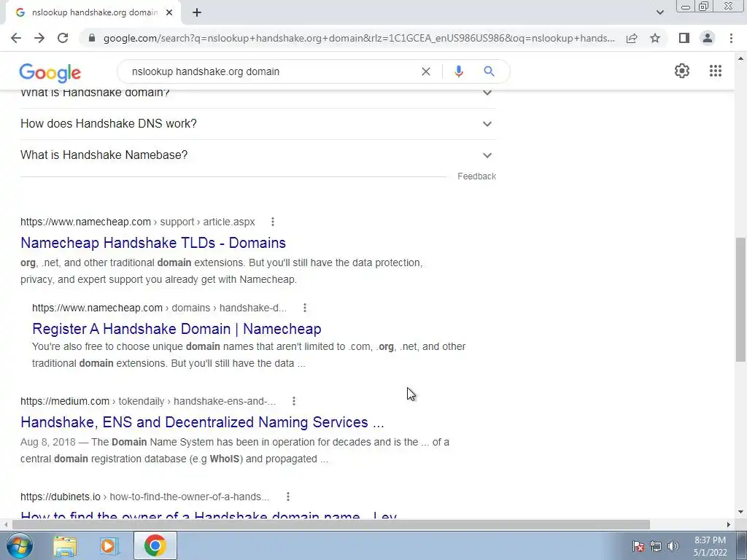The width and height of the screenshot is (747, 560).
Task: Bookmark this page with the star icon
Action: (x=655, y=38)
